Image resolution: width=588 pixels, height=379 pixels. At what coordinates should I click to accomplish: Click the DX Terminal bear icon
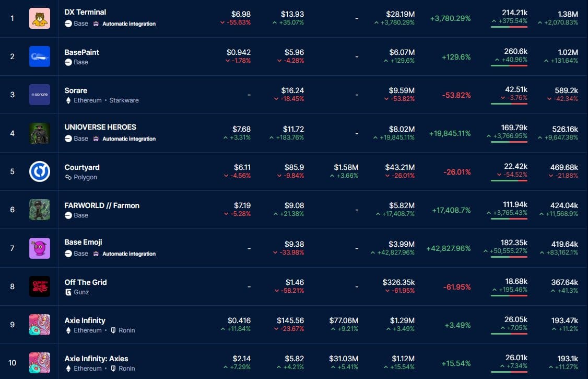pos(40,18)
